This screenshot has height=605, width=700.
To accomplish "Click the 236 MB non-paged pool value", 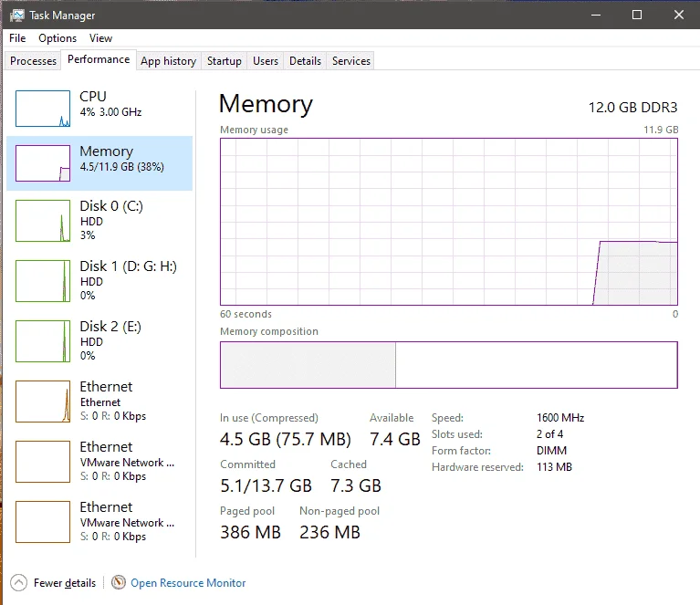I will coord(329,532).
